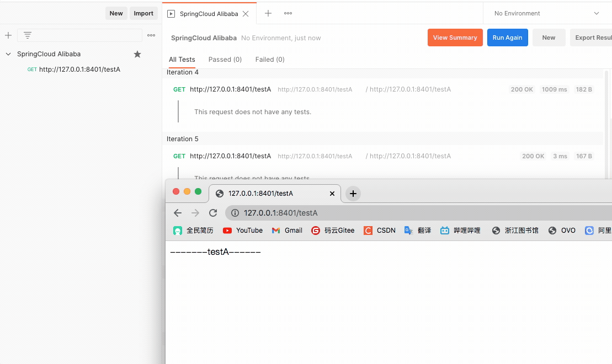The image size is (612, 364).
Task: Collapse the SpringCloud Alibaba collection chevron
Action: pos(8,54)
